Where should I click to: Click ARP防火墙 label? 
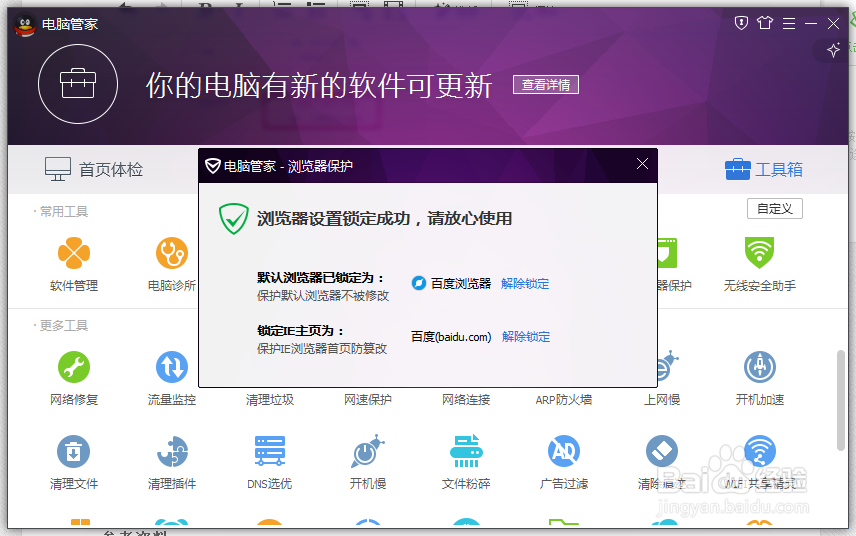(x=564, y=400)
